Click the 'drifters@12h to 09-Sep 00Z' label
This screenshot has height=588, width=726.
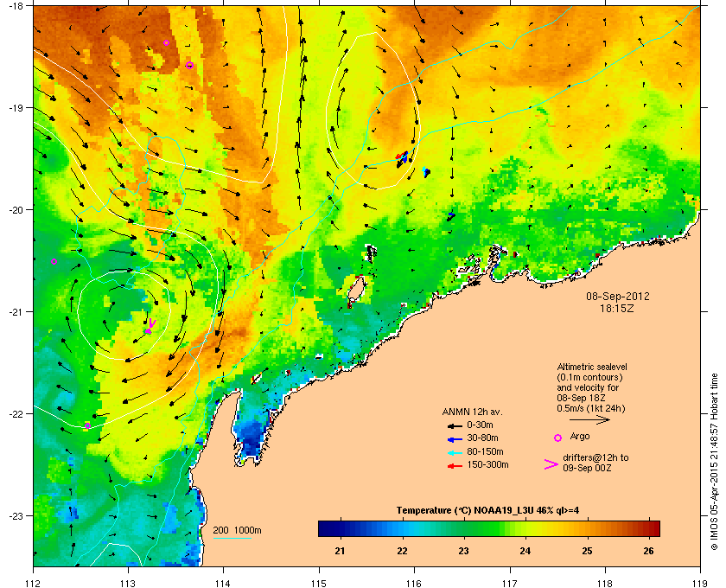pos(595,463)
